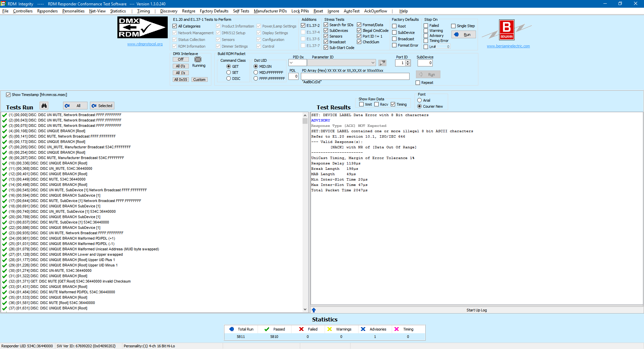Click the Benjamin Electric logo
Image resolution: width=644 pixels, height=349 pixels.
coord(506,30)
